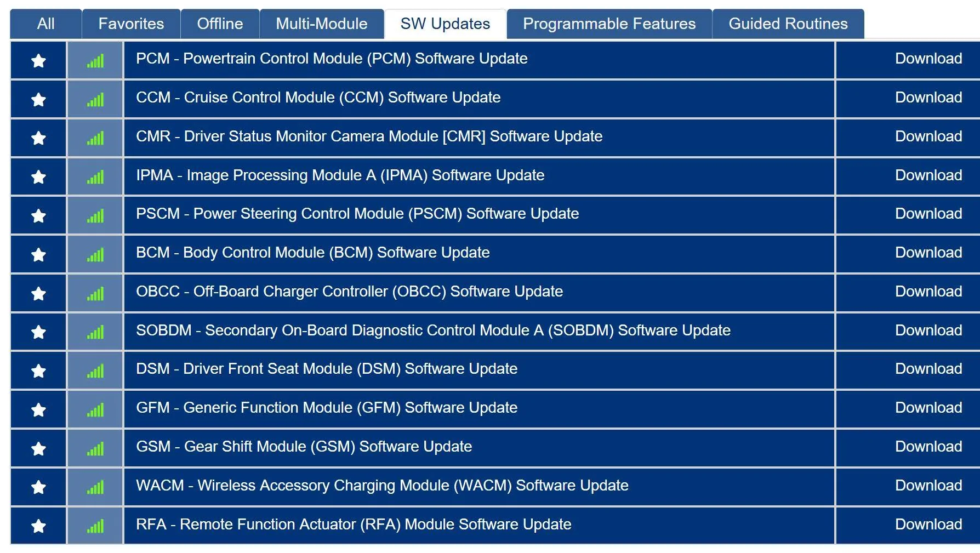The width and height of the screenshot is (980, 553).
Task: Download the BCM software update
Action: tap(928, 253)
